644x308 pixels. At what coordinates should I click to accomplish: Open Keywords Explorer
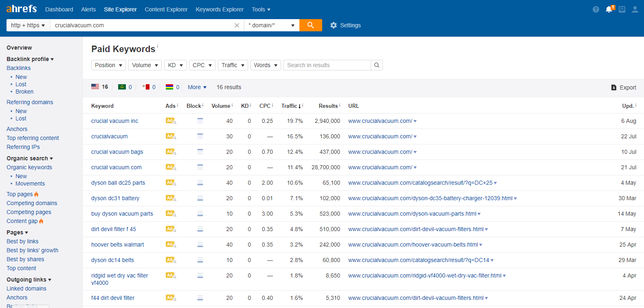pos(220,9)
